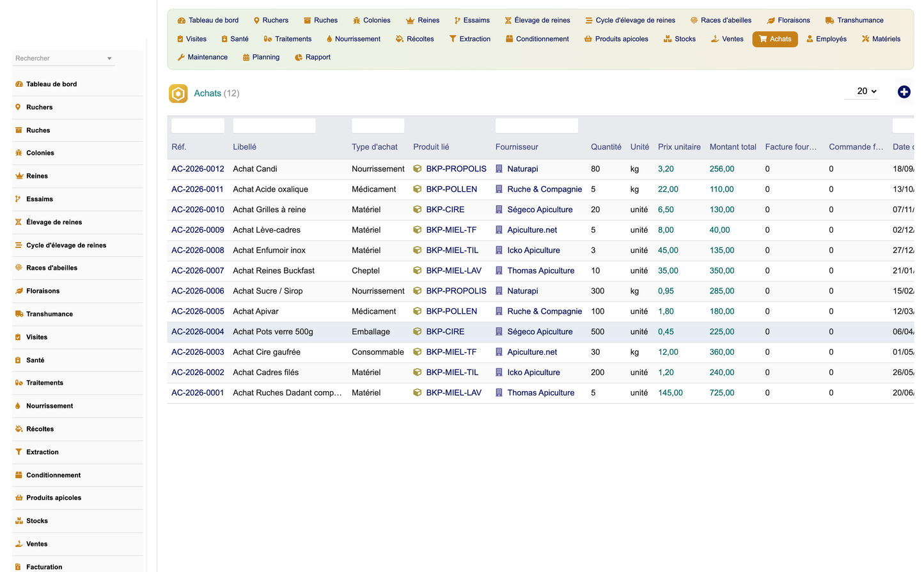Click the sidebar Extraction funnel icon
Screen dimensions: 924x572
[19, 452]
